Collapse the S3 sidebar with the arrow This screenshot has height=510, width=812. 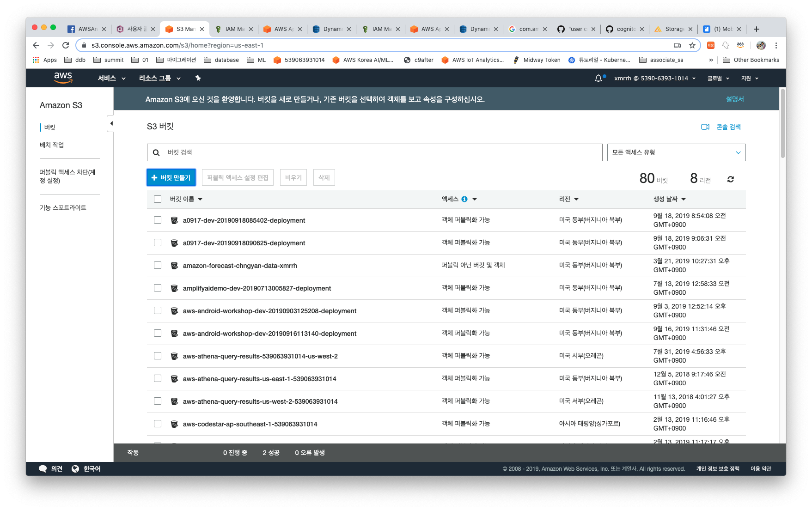click(111, 123)
